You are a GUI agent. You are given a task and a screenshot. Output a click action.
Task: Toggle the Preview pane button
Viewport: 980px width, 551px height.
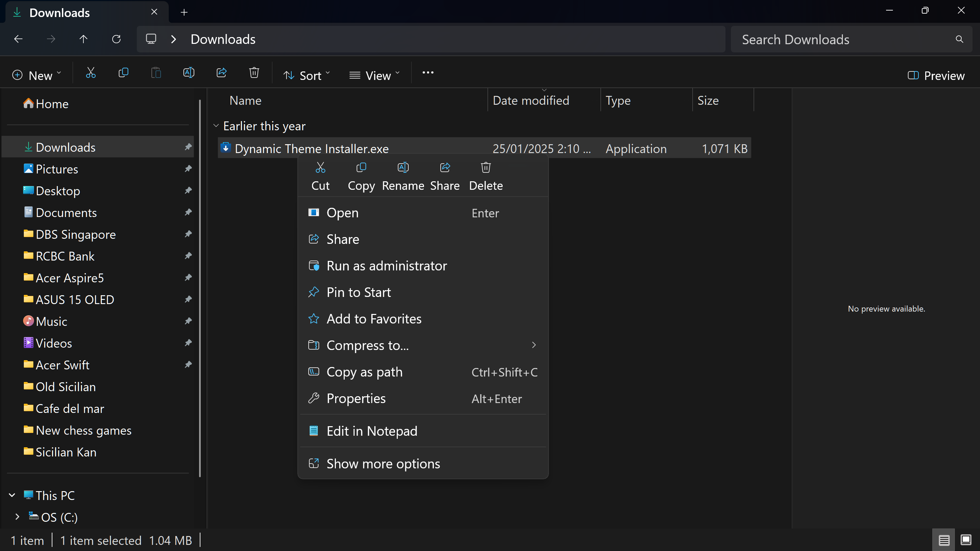pos(936,75)
